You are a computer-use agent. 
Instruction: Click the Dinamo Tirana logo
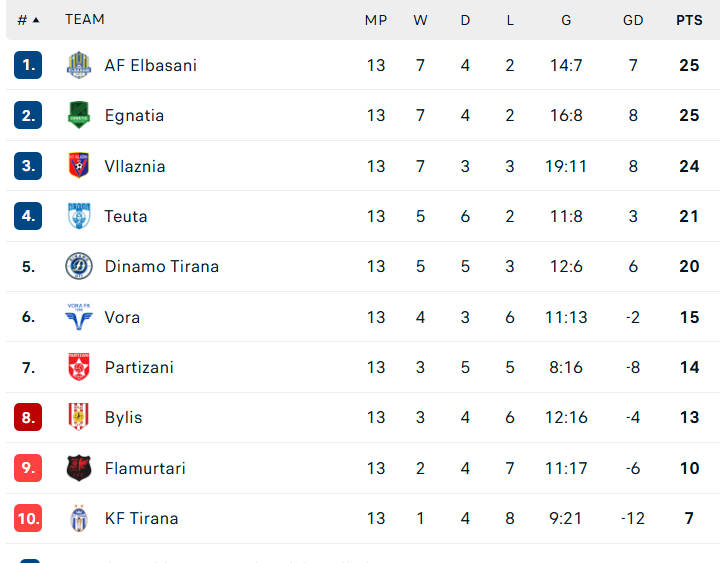coord(78,266)
